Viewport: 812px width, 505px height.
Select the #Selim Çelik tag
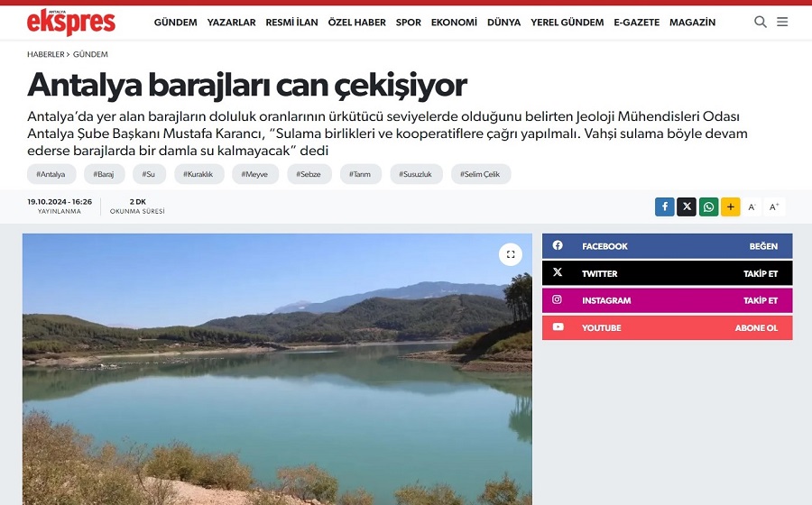(x=481, y=174)
